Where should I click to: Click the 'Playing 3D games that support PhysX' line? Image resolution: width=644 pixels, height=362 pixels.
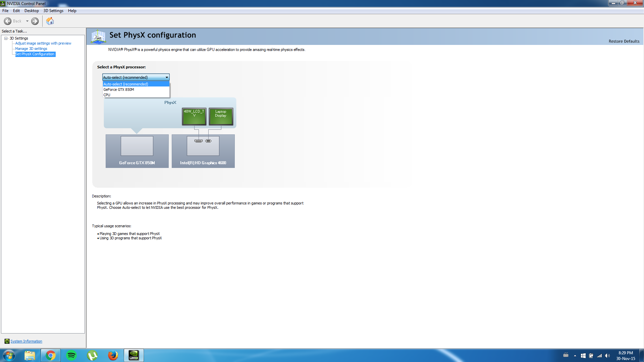pos(129,234)
